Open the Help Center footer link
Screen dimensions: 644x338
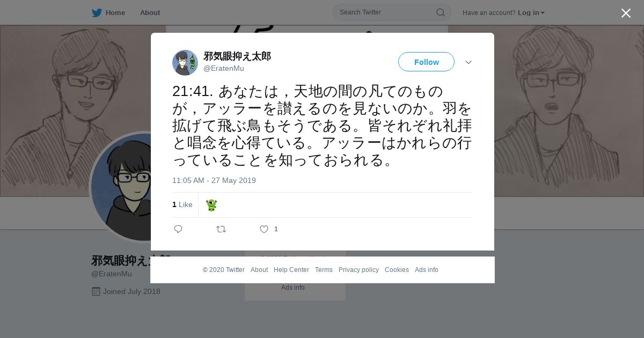coord(291,270)
